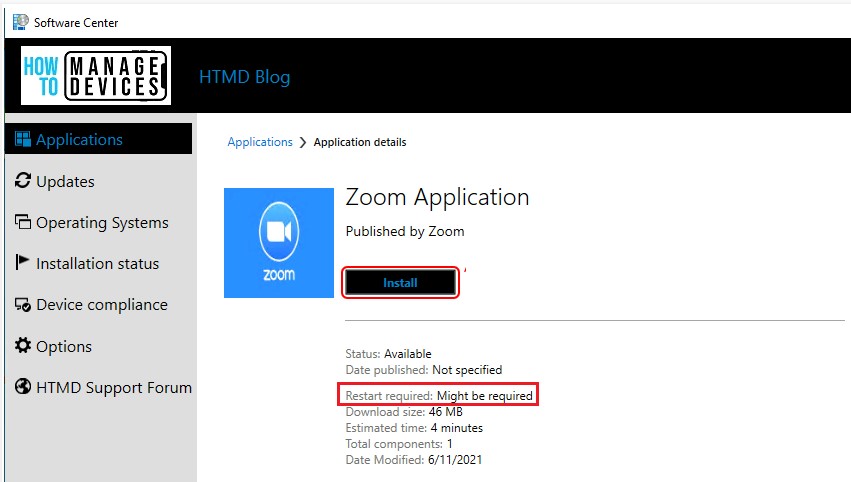Click 'Estimated time: 4 minutes' line
Screen dimensions: 851x482
pyautogui.click(x=414, y=428)
